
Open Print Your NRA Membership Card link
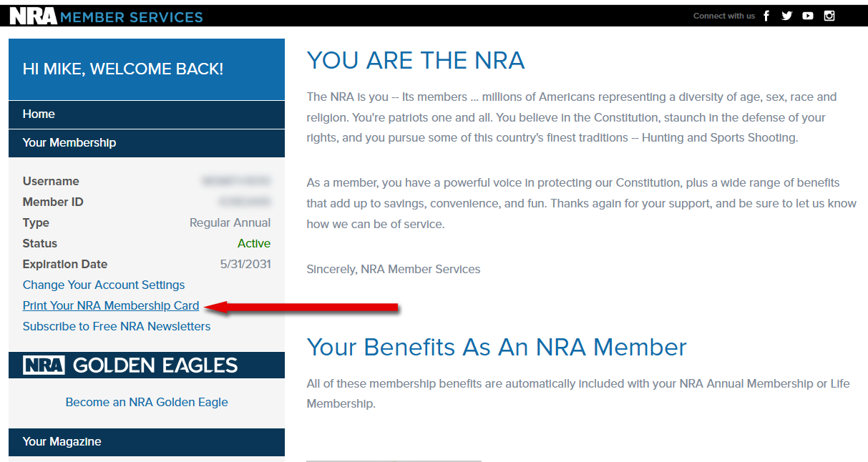111,305
